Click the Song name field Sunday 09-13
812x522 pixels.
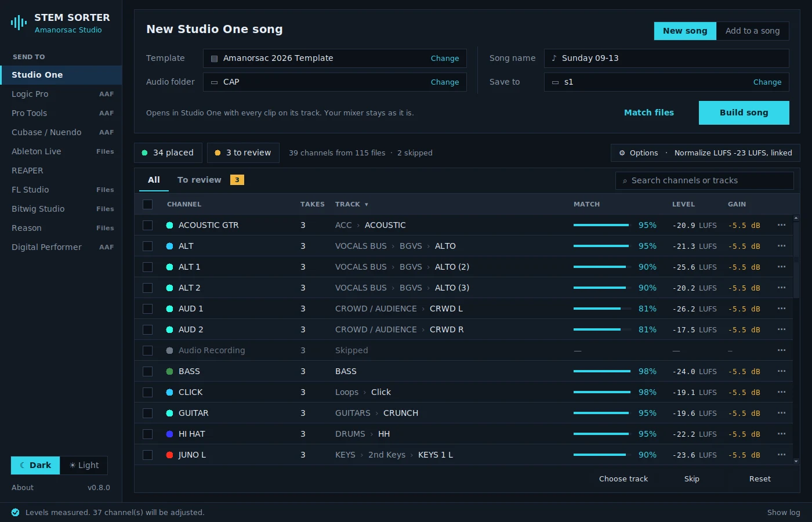(666, 58)
